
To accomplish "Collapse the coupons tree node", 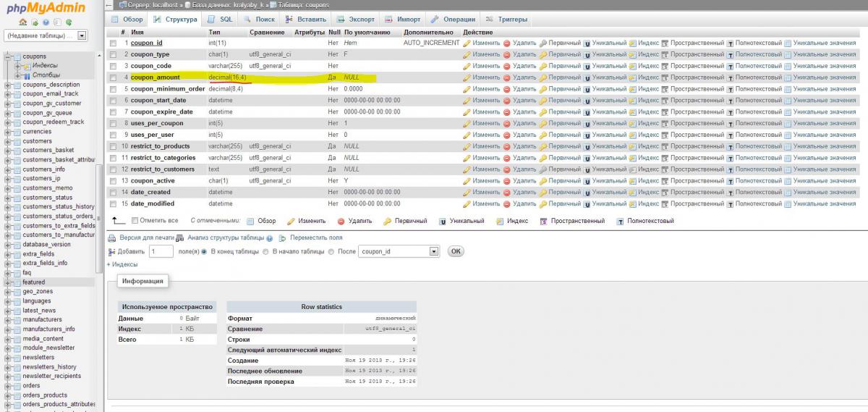I will tap(7, 56).
